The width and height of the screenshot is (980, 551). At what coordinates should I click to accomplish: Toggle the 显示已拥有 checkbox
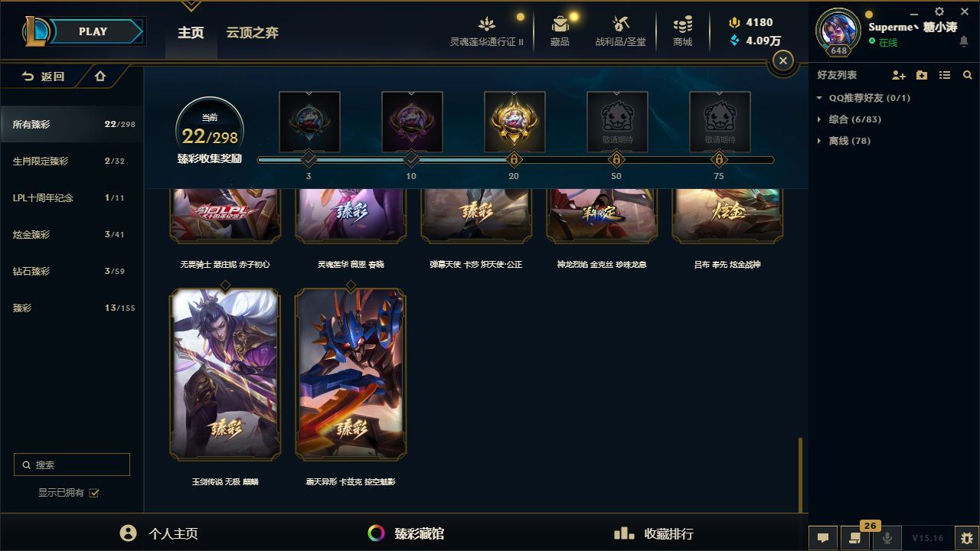[94, 493]
